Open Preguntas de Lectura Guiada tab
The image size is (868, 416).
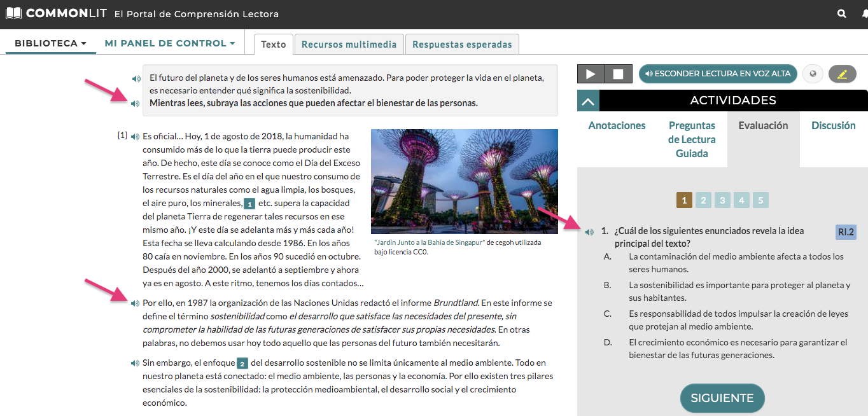692,139
